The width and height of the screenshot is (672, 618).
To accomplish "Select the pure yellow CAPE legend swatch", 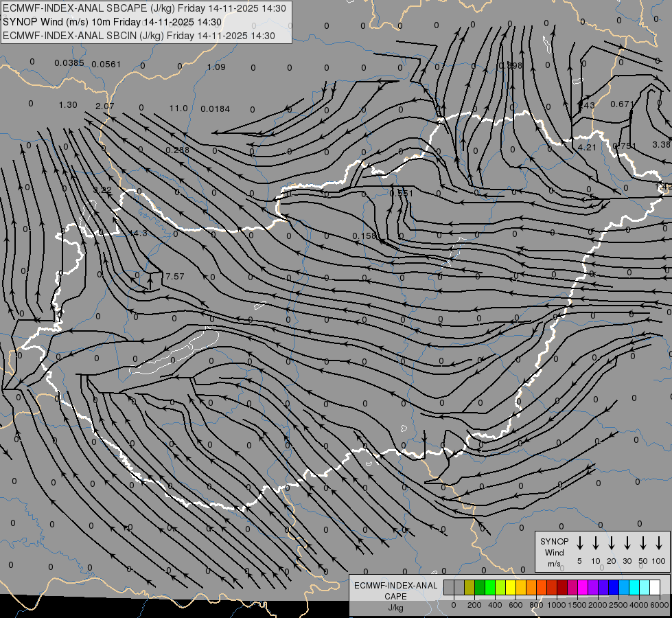I will coord(511,587).
